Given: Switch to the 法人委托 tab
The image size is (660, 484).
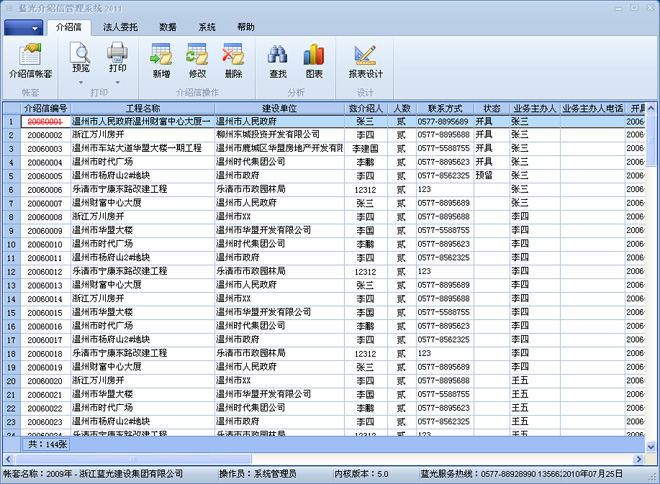Looking at the screenshot, I should (x=120, y=27).
